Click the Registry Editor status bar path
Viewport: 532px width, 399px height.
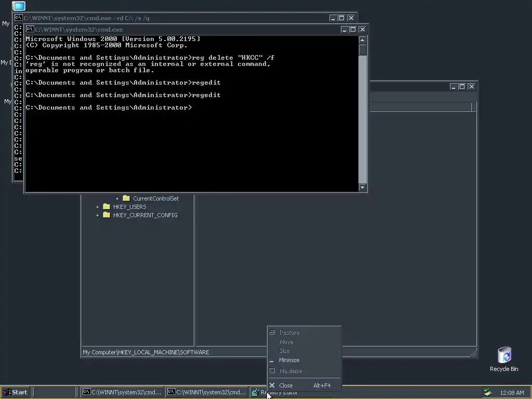[146, 352]
